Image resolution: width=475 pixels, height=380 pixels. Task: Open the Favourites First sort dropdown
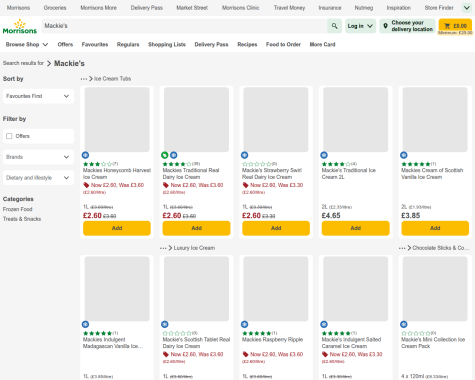[x=38, y=96]
